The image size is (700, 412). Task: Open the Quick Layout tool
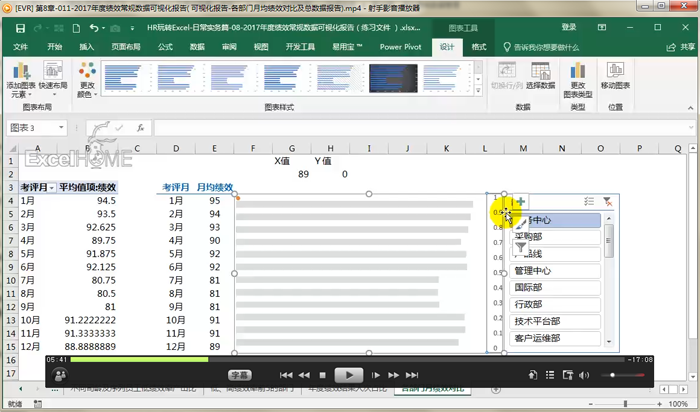(x=54, y=76)
